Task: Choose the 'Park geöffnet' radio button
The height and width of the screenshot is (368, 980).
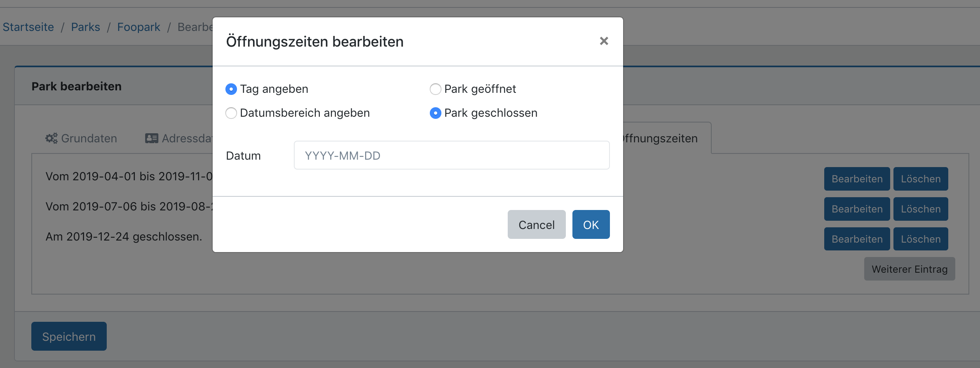Action: [435, 89]
